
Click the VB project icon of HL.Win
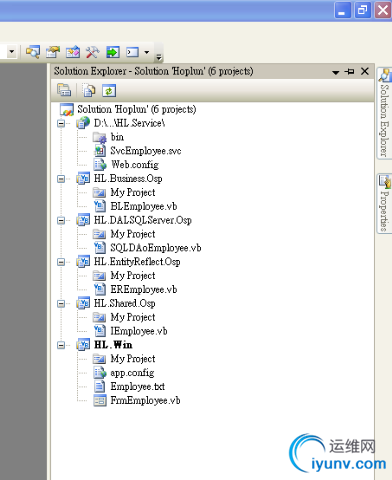(x=83, y=345)
